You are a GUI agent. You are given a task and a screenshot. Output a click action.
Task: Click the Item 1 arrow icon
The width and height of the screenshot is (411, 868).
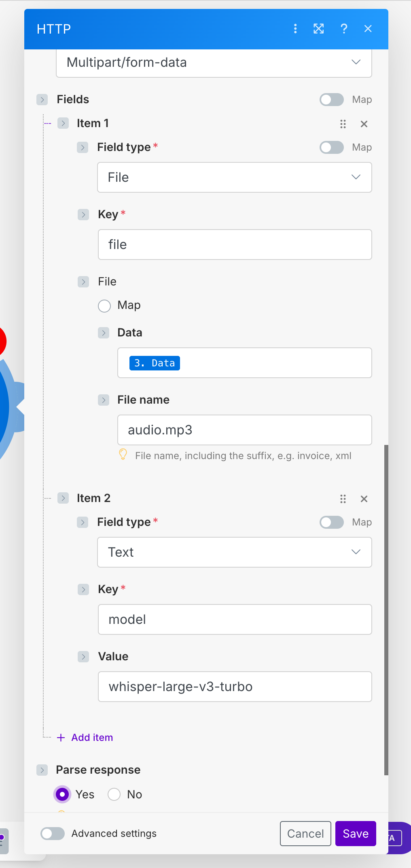point(63,123)
